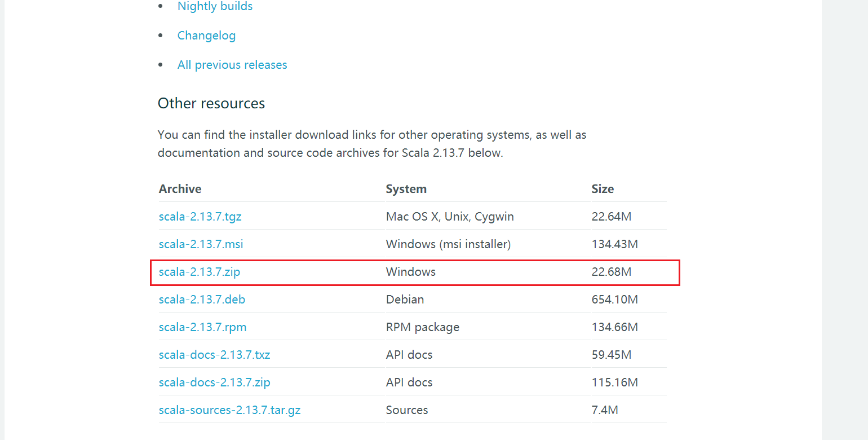Screen dimensions: 868x440
Task: Click the 654.10M size value
Action: (615, 300)
